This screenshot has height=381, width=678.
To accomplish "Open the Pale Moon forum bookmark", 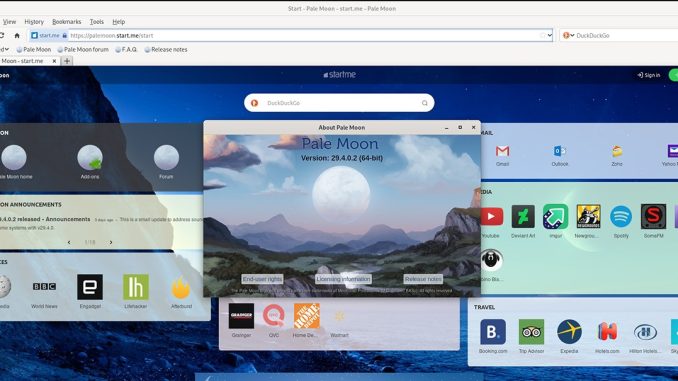I will point(83,49).
